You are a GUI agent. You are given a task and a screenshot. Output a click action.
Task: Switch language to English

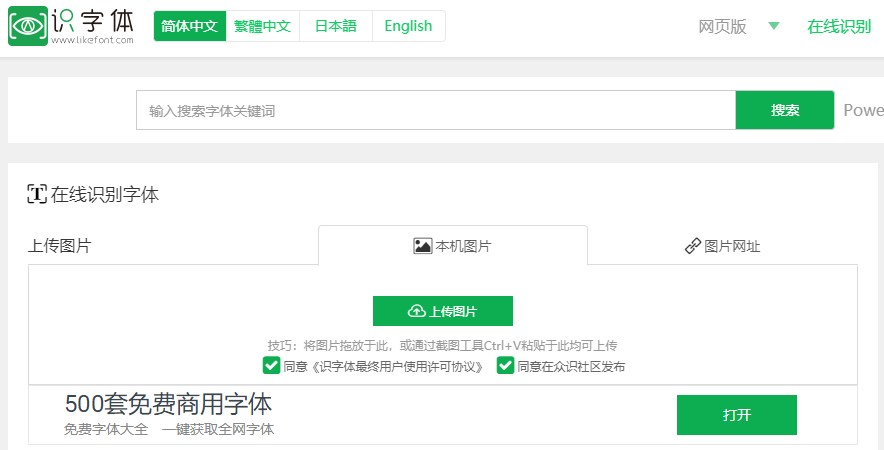point(408,26)
